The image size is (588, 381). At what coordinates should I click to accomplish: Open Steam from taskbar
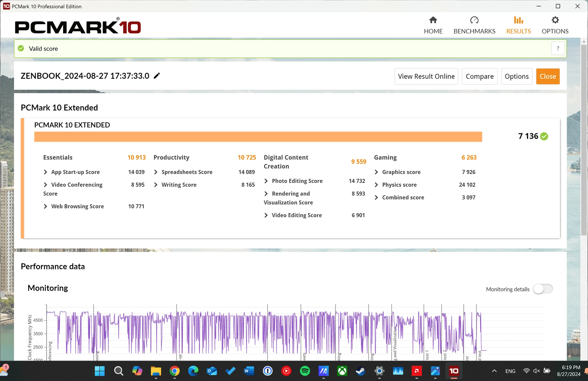click(x=361, y=371)
